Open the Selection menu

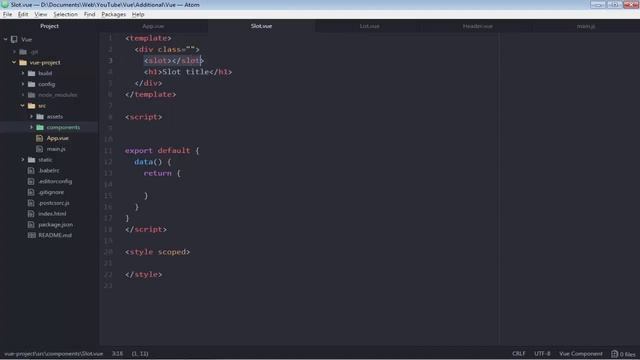65,14
